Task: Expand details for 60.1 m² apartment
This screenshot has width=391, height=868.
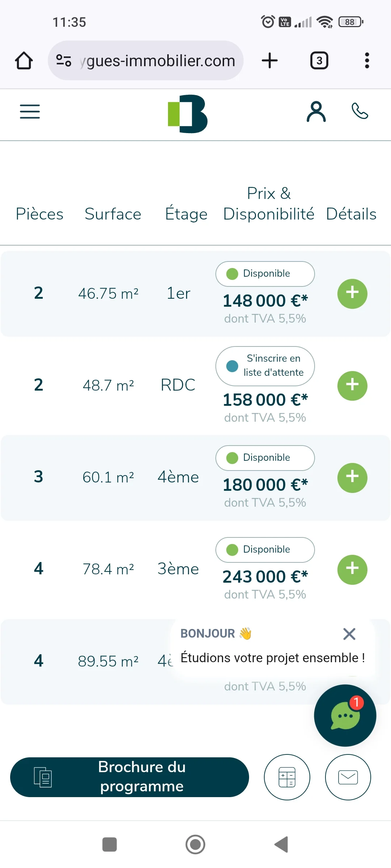Action: click(x=352, y=478)
